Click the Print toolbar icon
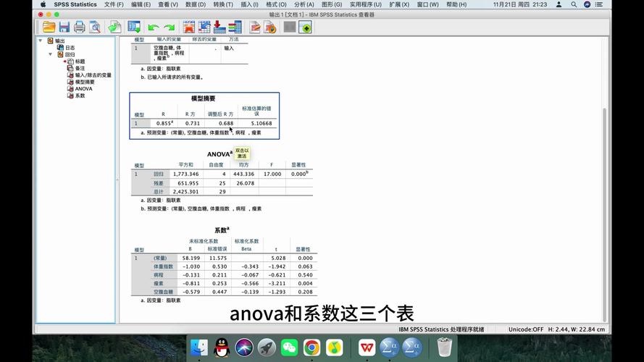 [x=79, y=27]
